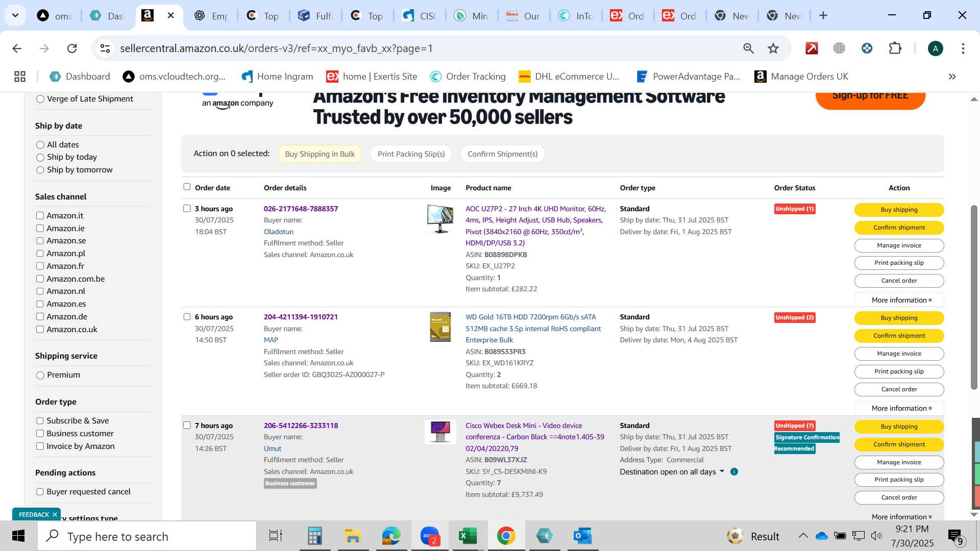This screenshot has height=551, width=980.
Task: Click the AOC monitor product thumbnail
Action: 440,219
